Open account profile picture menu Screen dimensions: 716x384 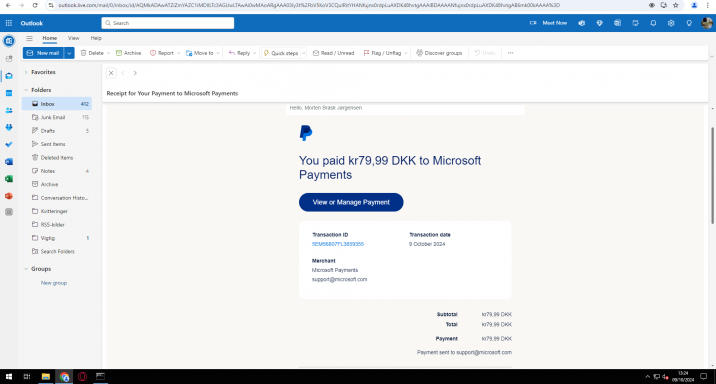(x=706, y=23)
